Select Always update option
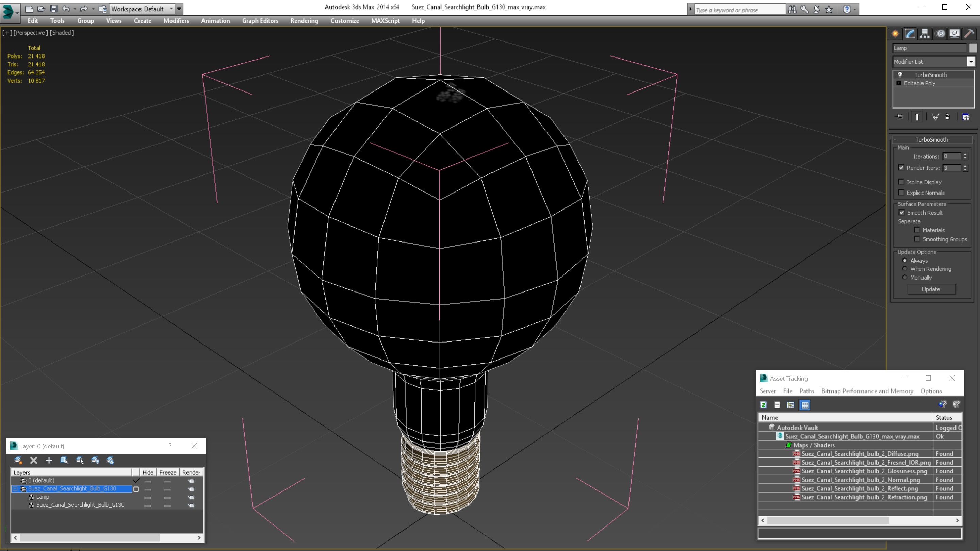Viewport: 980px width, 551px height. pyautogui.click(x=905, y=261)
